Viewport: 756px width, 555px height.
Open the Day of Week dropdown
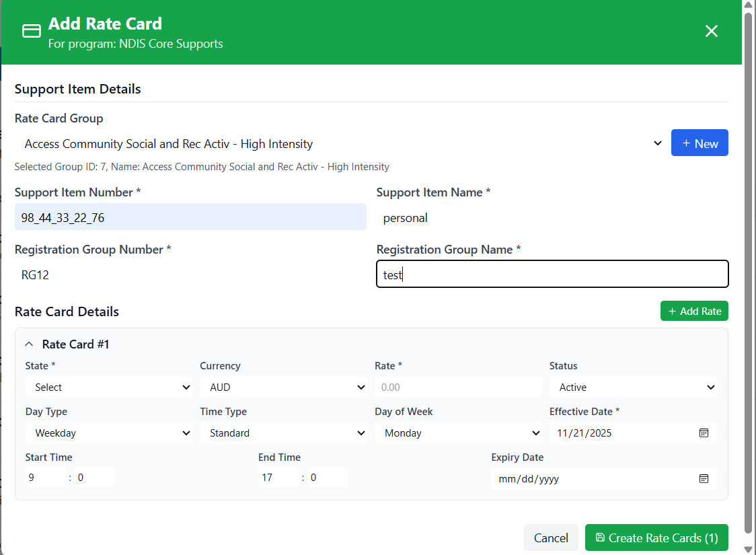click(x=458, y=433)
